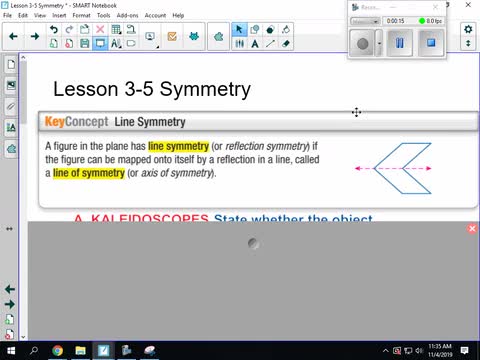This screenshot has width=480, height=360.
Task: Go to next page with right arrow
Action: [x=35, y=36]
